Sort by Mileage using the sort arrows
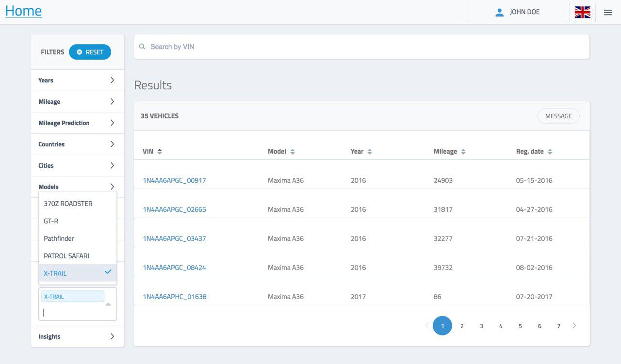The width and height of the screenshot is (621, 364). 463,152
